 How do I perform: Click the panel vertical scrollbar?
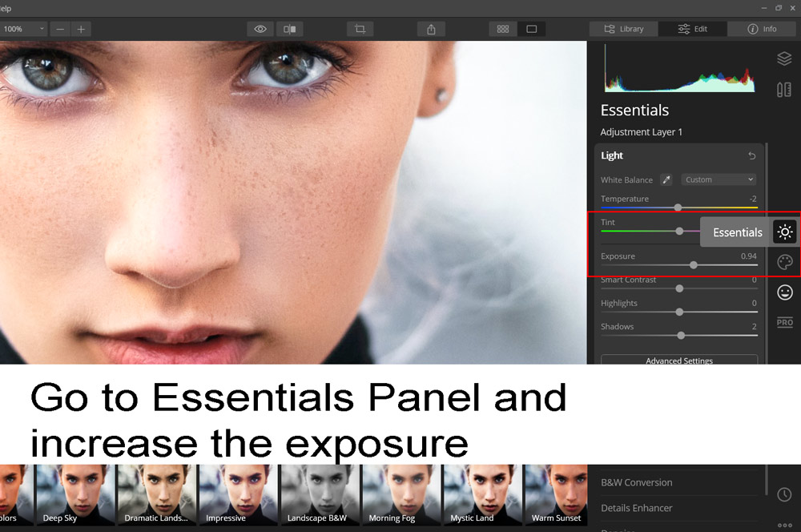pyautogui.click(x=767, y=319)
